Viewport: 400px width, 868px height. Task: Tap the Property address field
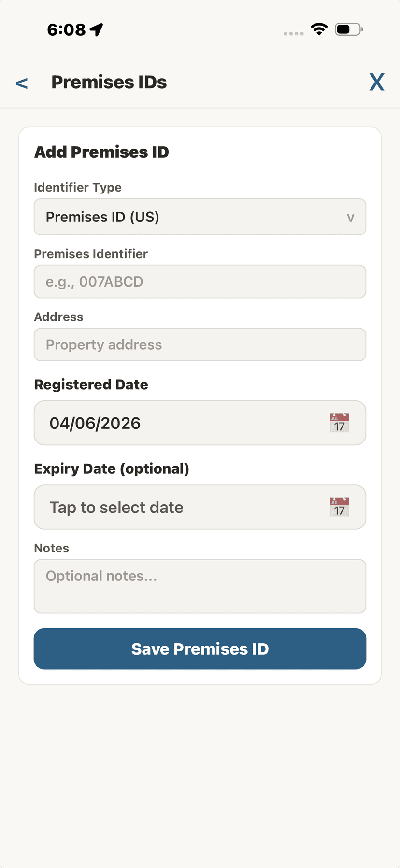tap(200, 344)
